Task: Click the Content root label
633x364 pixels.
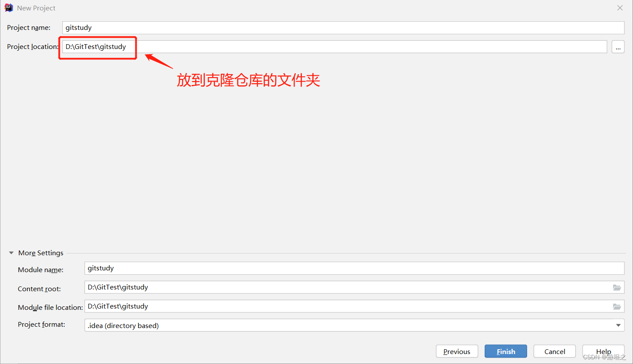Action: tap(39, 289)
